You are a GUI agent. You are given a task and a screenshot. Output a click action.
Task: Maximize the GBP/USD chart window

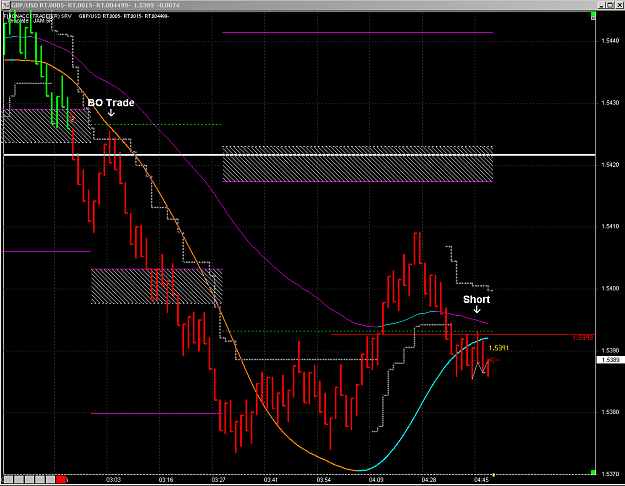click(x=610, y=5)
